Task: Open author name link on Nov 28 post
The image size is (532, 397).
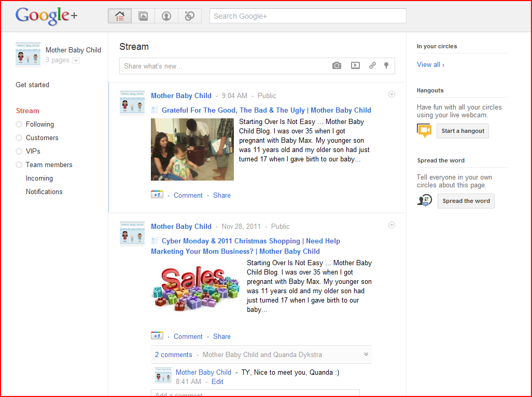Action: (x=181, y=226)
